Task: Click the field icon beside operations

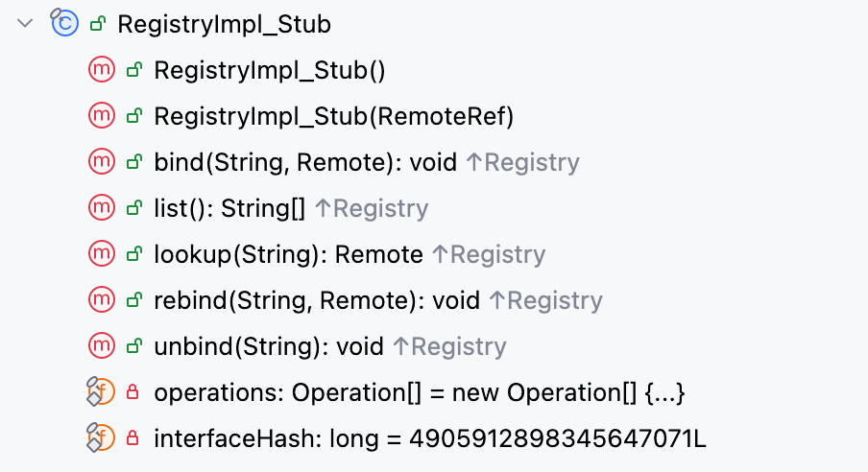Action: click(x=101, y=391)
